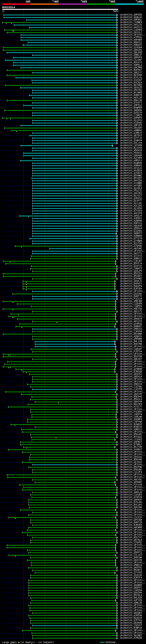The height and width of the screenshot is (644, 146).
Task: Click the white query sequence bar
Action: tap(60, 9)
